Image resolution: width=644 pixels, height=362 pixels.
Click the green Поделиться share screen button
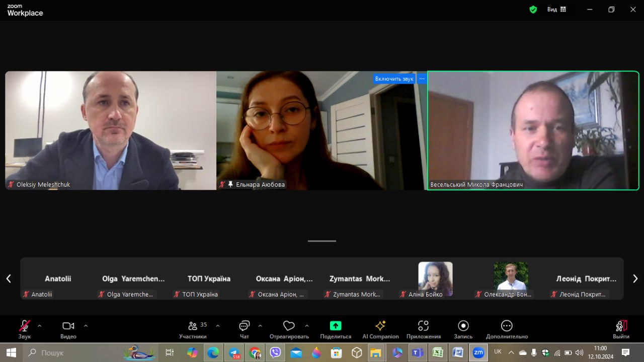(x=336, y=329)
